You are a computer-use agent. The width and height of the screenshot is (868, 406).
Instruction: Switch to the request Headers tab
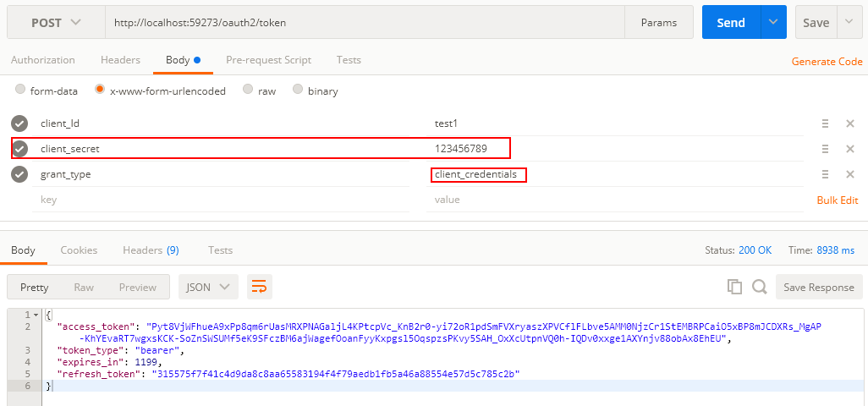coord(120,60)
